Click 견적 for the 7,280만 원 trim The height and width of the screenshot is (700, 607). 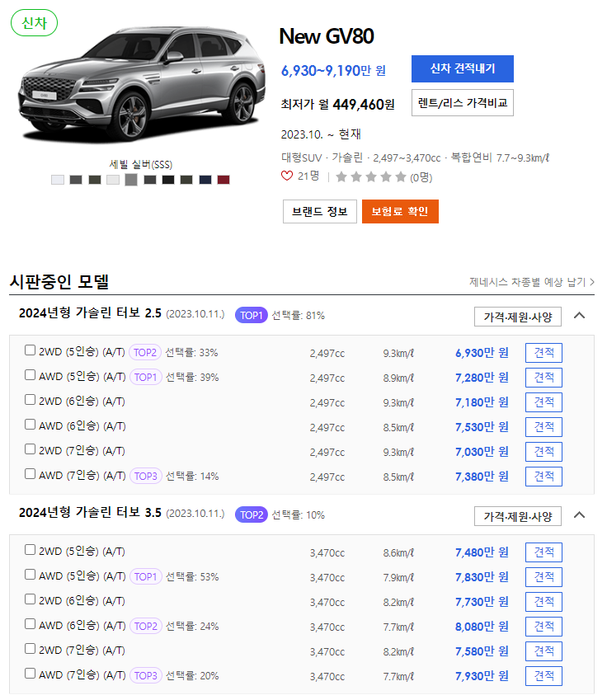[x=543, y=378]
